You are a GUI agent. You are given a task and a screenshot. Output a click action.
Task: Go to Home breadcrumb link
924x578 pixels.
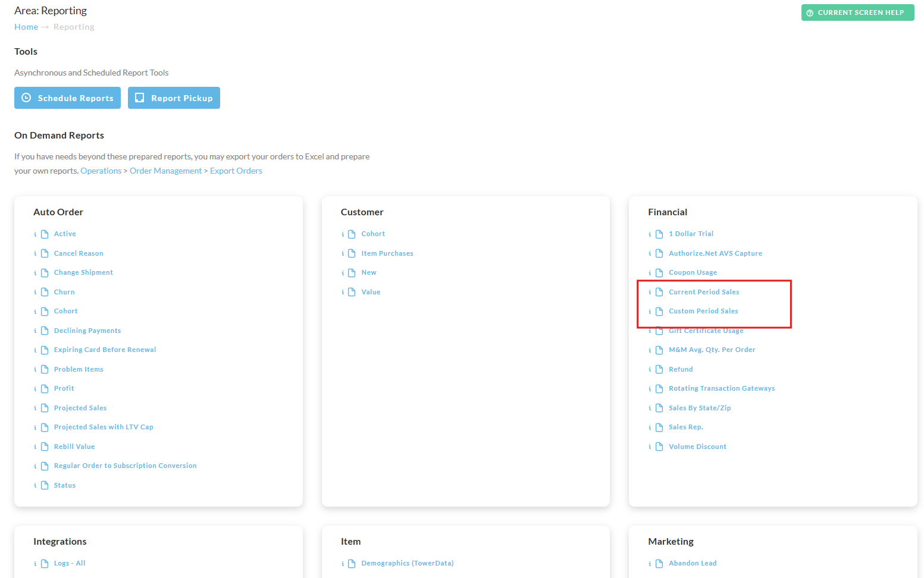26,27
